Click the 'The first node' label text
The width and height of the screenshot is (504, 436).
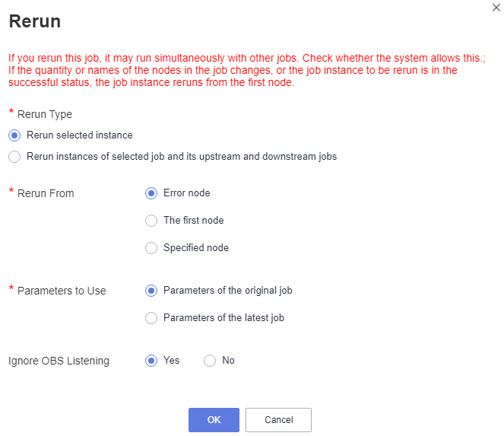(x=194, y=221)
